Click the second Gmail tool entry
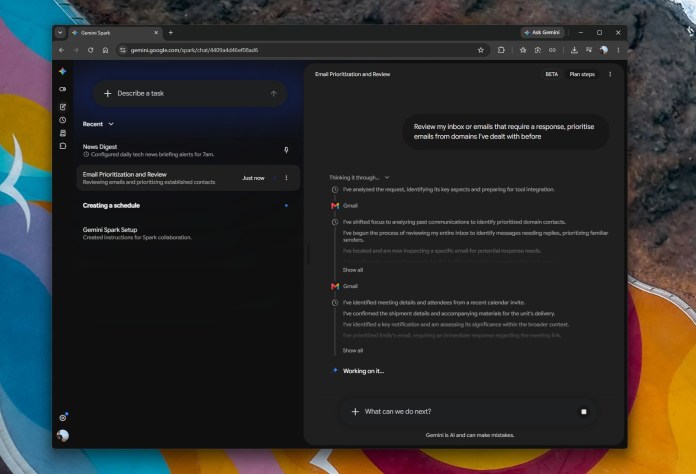 coord(344,286)
